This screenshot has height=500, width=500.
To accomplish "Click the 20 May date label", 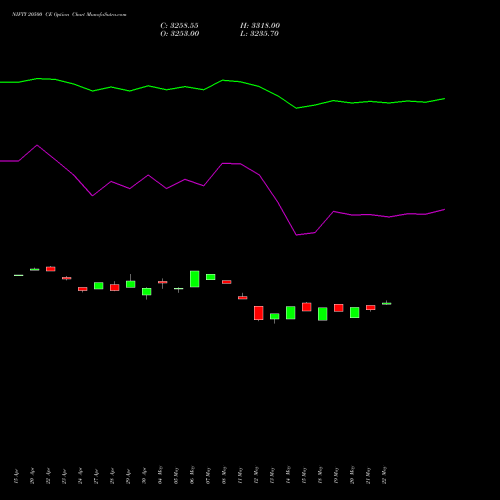I will [x=352, y=475].
